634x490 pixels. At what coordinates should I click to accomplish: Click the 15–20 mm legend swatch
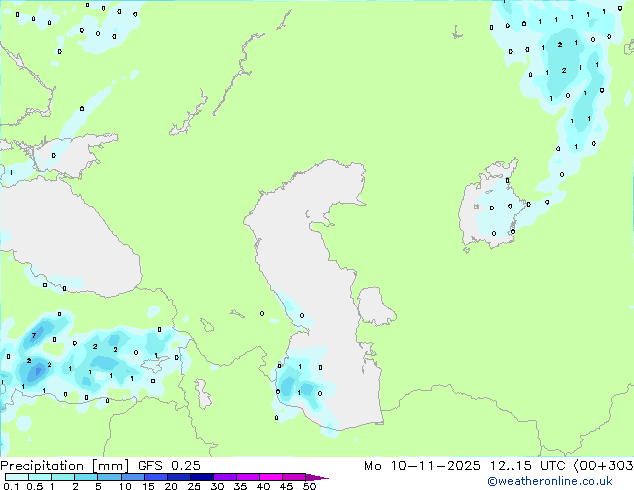(156, 477)
